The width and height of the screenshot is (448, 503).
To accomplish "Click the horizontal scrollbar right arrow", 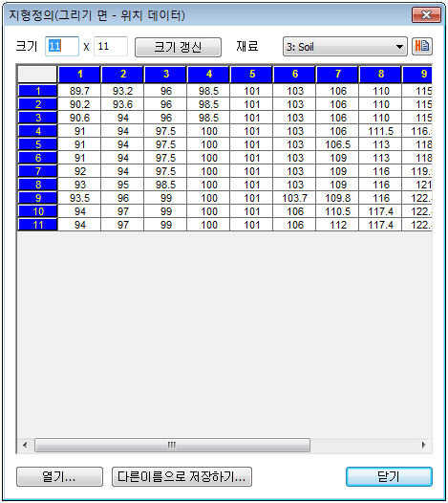I will tap(424, 445).
